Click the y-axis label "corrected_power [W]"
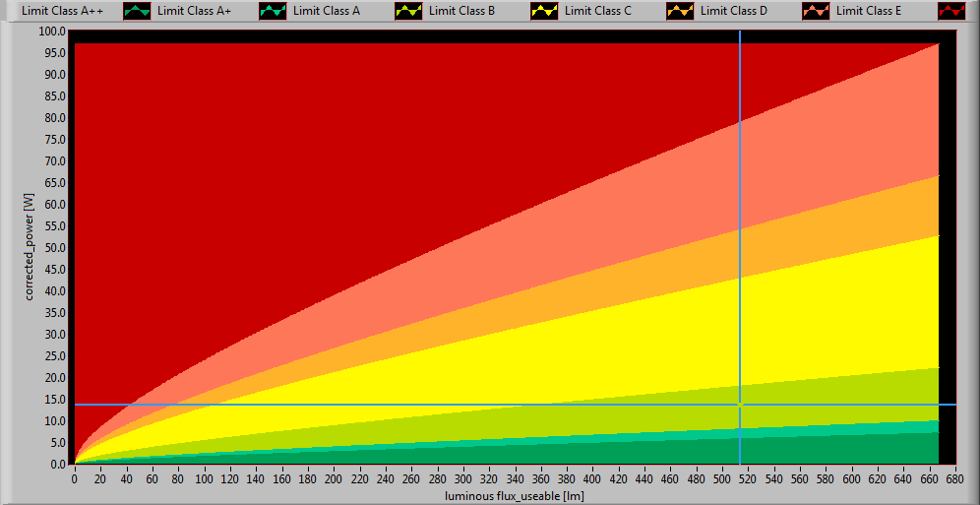Viewport: 980px width, 505px height. [31, 247]
